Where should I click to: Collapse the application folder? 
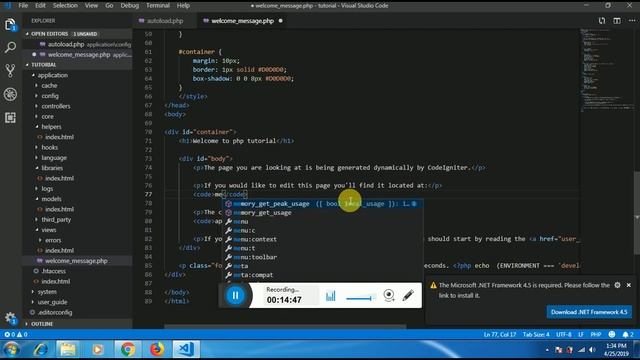tap(53, 75)
